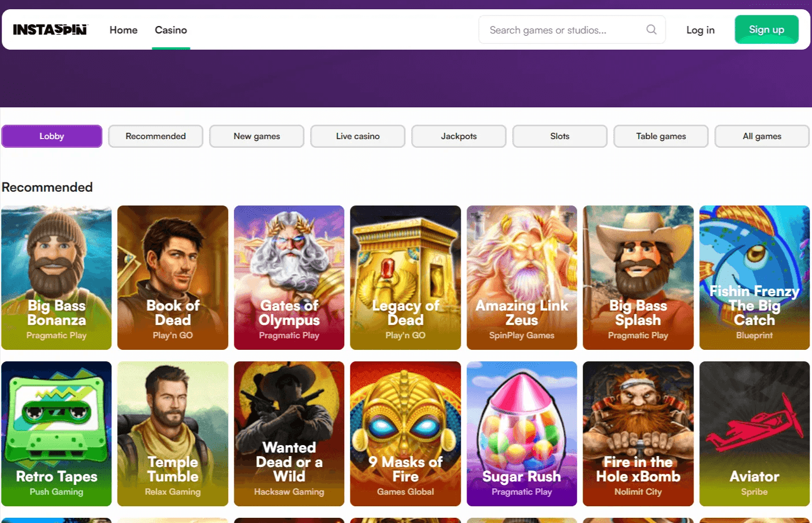Viewport: 812px width, 523px height.
Task: Select the Retro Tapes game
Action: (56, 434)
